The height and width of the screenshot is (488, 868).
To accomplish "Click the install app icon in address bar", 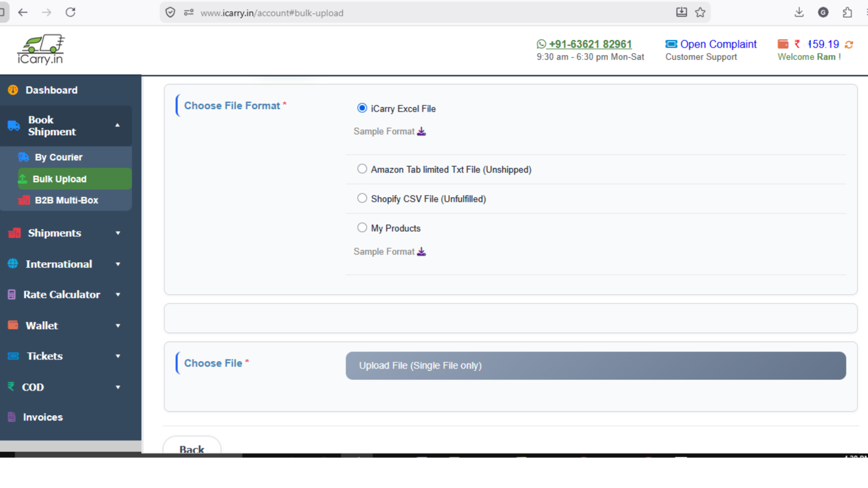I will (682, 12).
